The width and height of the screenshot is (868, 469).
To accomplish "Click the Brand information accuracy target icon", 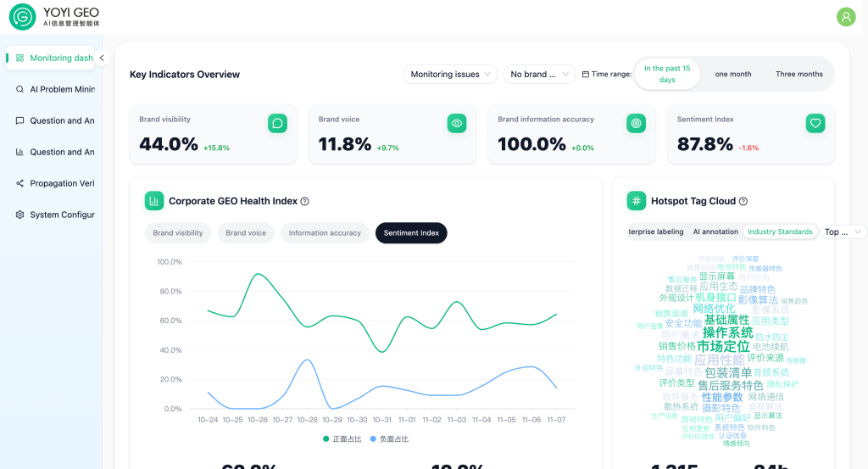I will click(636, 124).
